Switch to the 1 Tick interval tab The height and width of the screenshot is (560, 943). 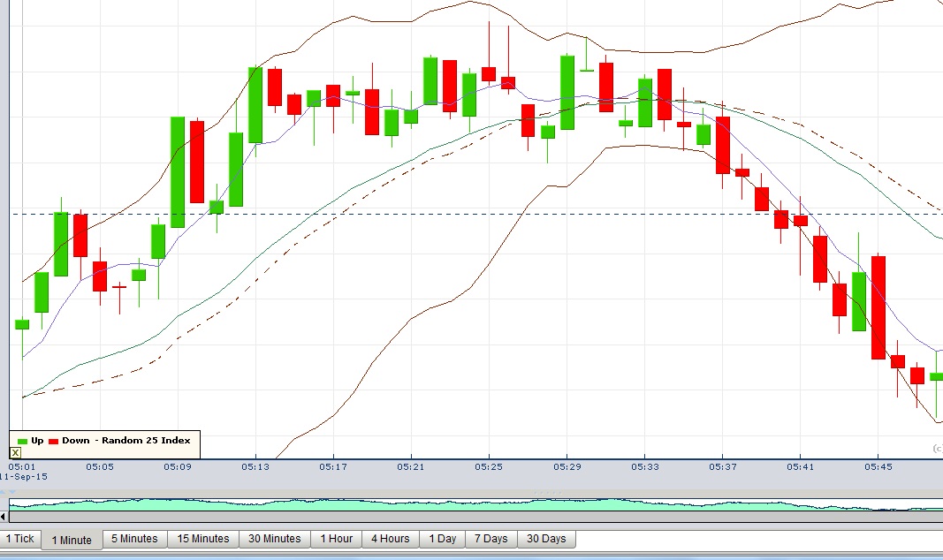[20, 539]
